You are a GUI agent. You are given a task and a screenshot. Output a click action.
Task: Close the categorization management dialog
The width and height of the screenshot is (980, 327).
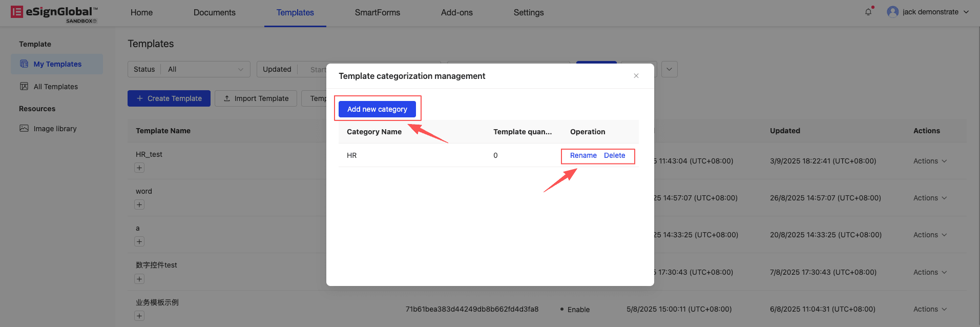tap(636, 76)
